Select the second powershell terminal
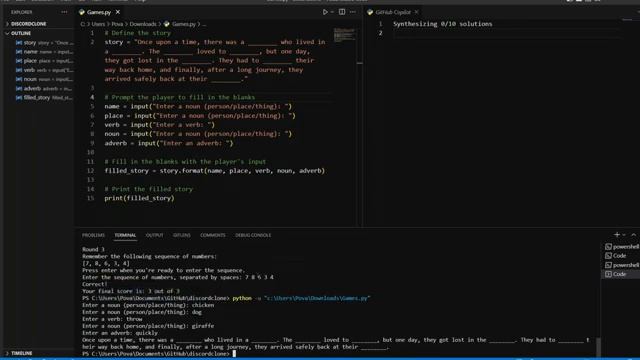 point(622,265)
